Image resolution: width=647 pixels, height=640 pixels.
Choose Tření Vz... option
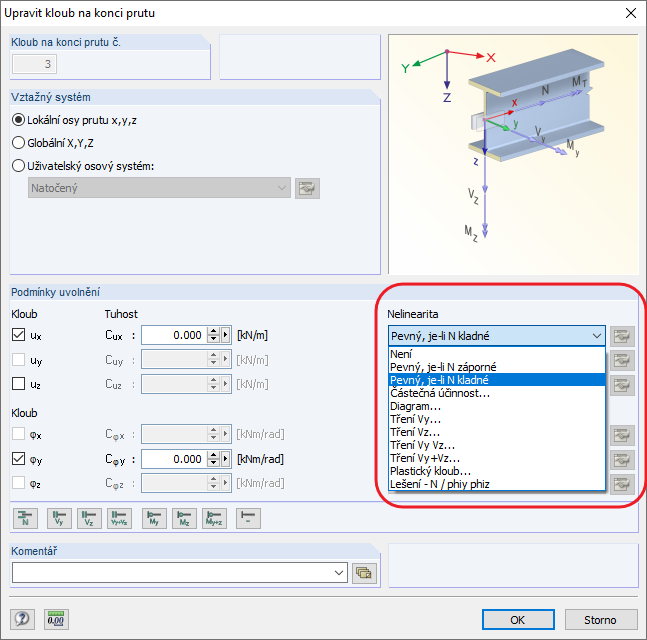point(497,432)
